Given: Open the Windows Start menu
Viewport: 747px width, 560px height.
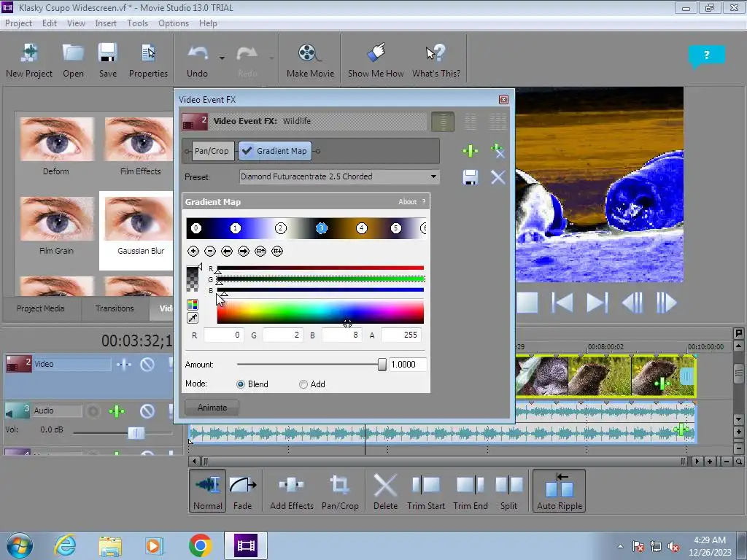Looking at the screenshot, I should point(20,545).
